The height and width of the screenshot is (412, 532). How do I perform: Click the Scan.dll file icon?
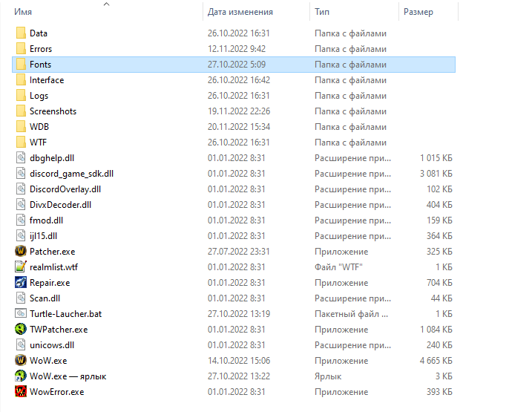(x=21, y=298)
